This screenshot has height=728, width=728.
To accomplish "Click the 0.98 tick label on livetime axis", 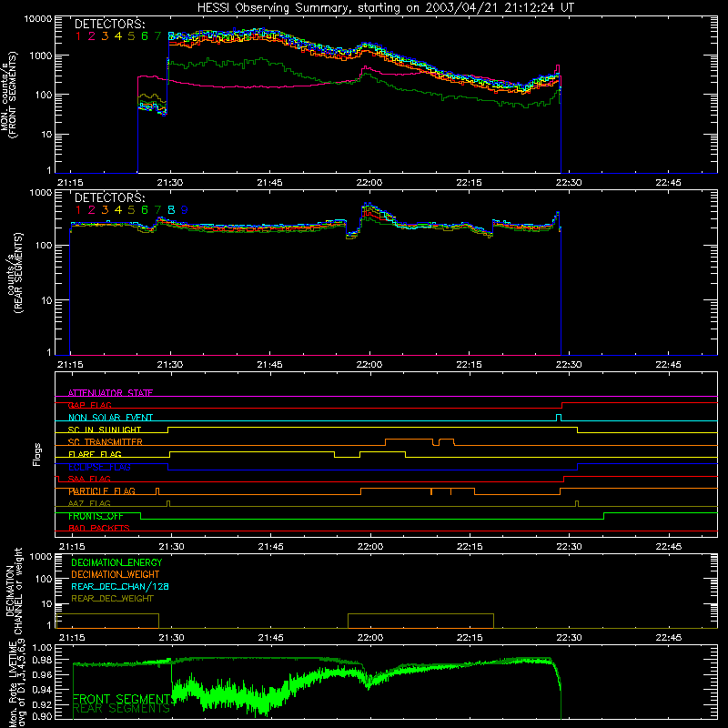I will click(x=42, y=659).
